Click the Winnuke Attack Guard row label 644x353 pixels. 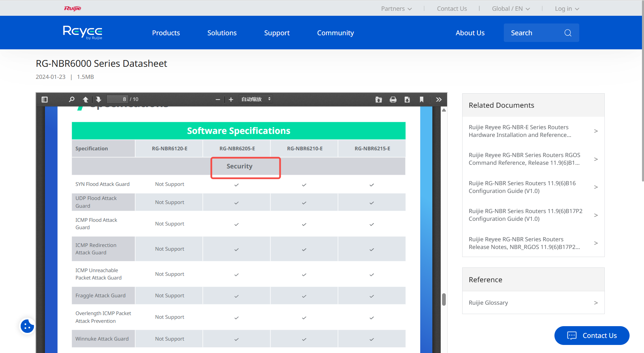point(102,339)
